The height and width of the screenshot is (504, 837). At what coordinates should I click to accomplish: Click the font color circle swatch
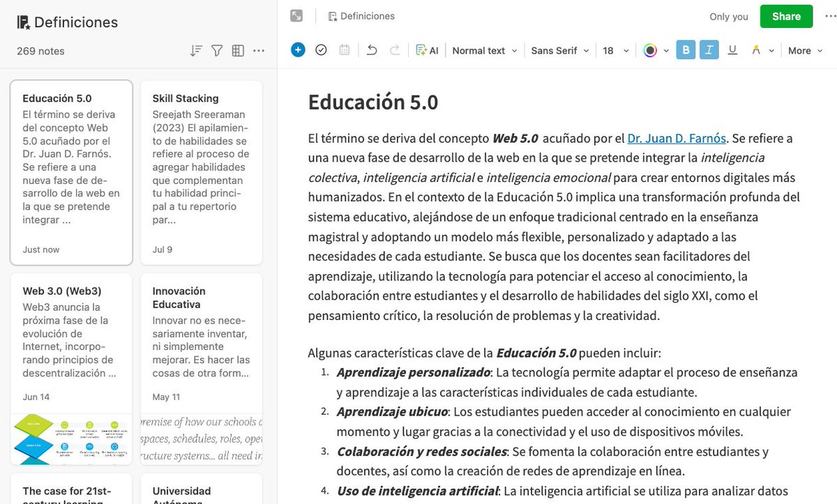[650, 50]
